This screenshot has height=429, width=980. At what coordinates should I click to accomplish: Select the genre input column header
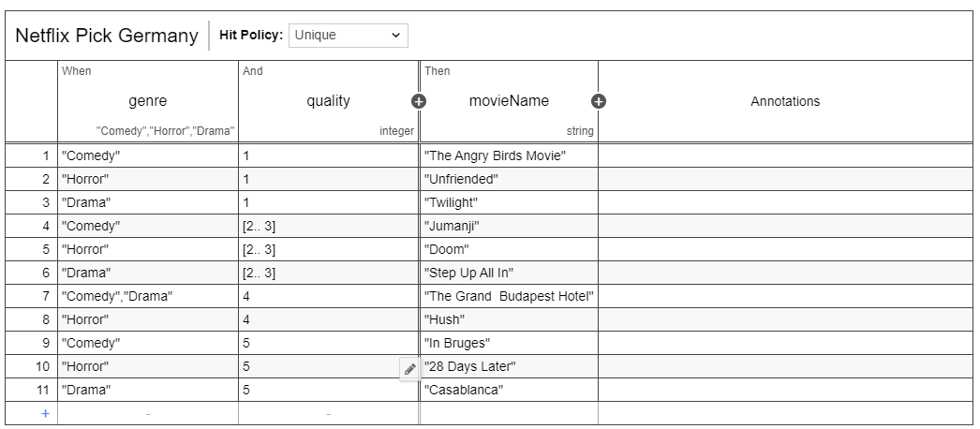pyautogui.click(x=147, y=101)
